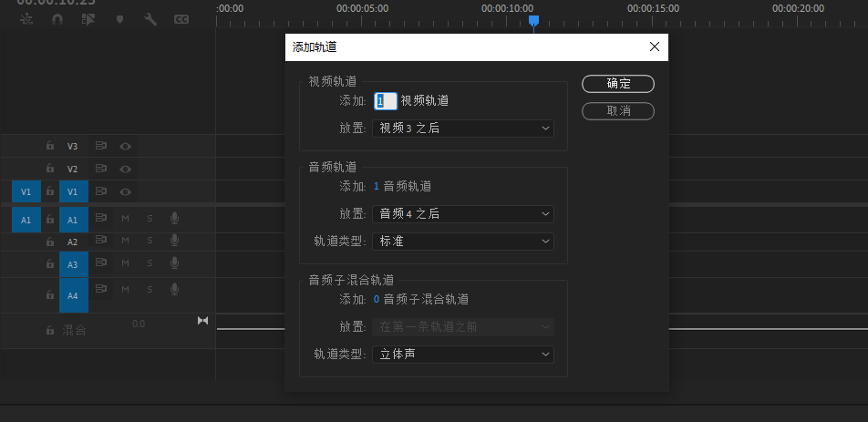
Task: Expand audio track type dropdown '标准'
Action: pyautogui.click(x=462, y=242)
